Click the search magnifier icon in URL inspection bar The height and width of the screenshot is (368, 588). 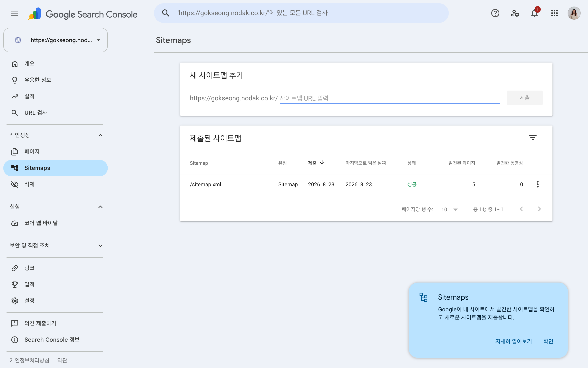[x=165, y=13]
